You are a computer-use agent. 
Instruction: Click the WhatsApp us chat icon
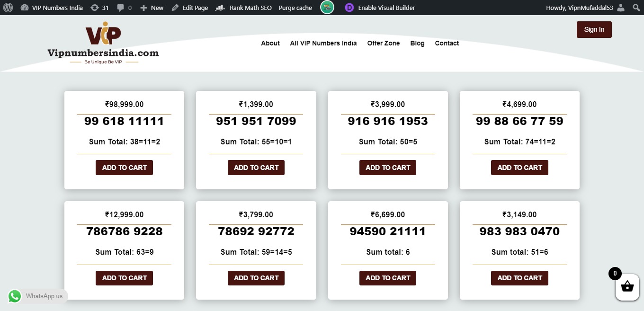coord(15,296)
